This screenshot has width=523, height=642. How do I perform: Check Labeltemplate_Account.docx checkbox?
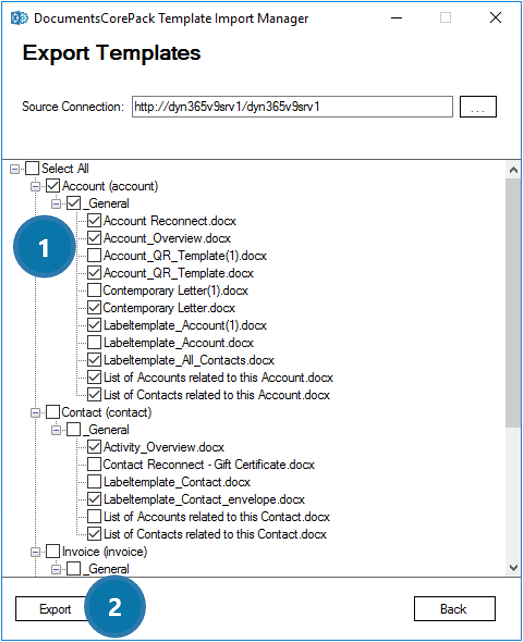pyautogui.click(x=94, y=342)
